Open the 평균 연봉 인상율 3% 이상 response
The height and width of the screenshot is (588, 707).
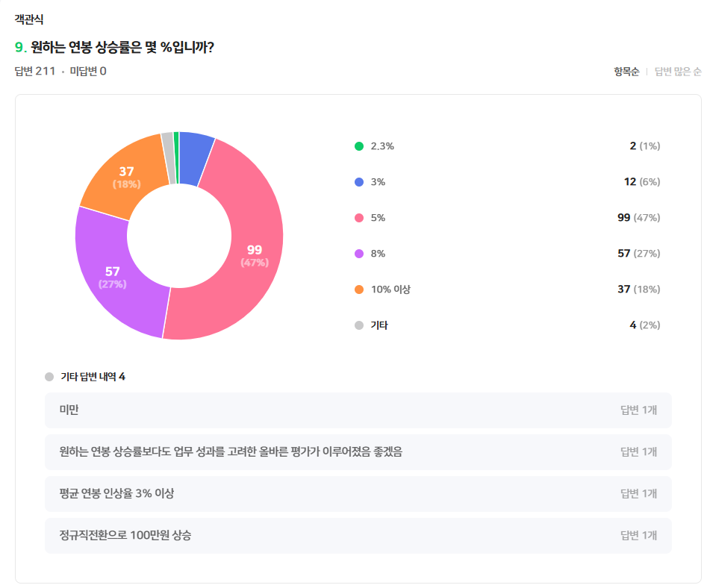pyautogui.click(x=358, y=494)
